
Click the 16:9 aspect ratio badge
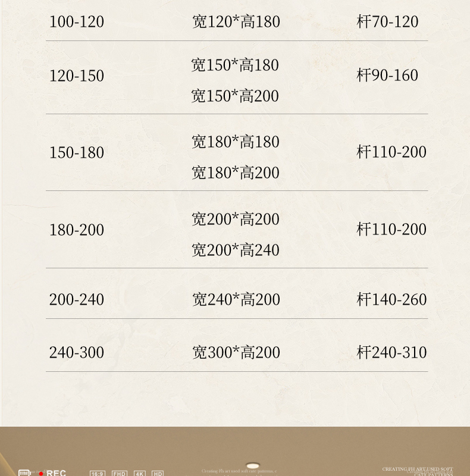[97, 474]
